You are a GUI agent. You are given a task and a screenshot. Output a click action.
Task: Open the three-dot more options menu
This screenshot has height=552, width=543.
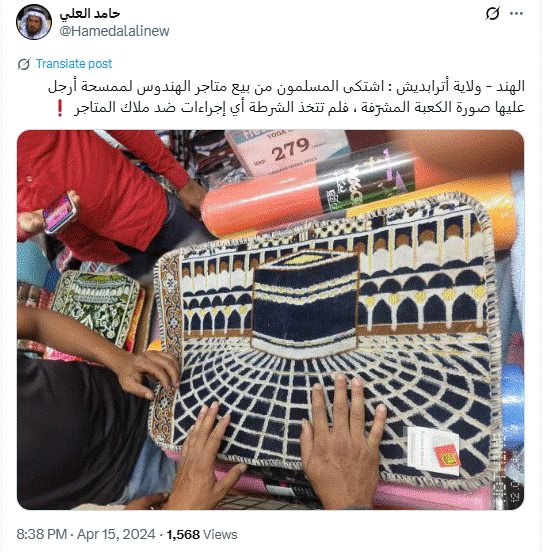tap(516, 14)
